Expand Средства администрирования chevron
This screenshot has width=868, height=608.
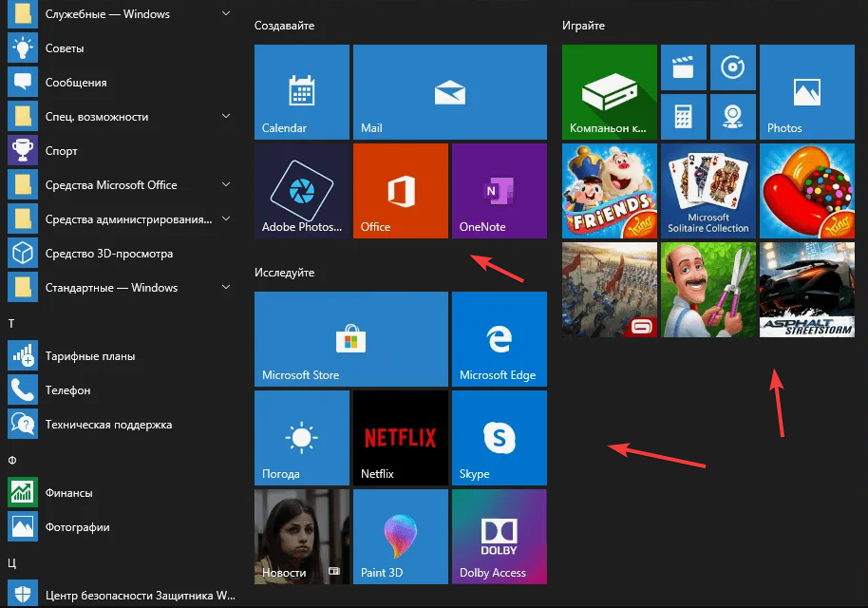[x=226, y=218]
